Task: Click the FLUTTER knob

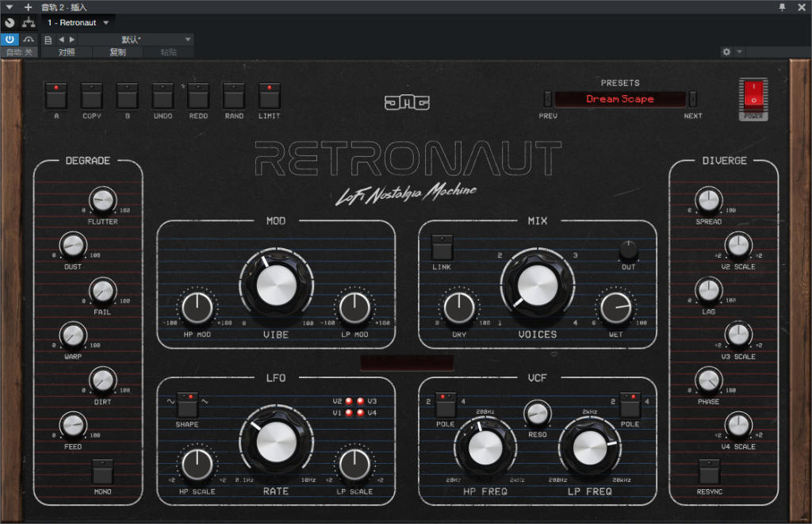Action: pos(102,200)
